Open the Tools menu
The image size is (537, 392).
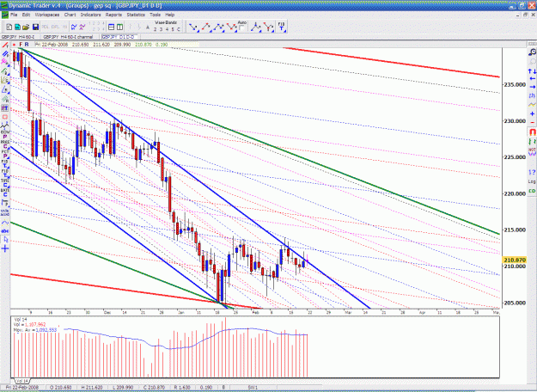click(155, 15)
